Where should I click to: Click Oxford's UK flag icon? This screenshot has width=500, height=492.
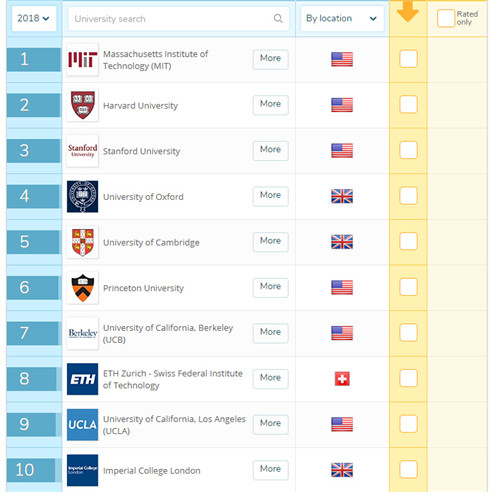pyautogui.click(x=342, y=196)
